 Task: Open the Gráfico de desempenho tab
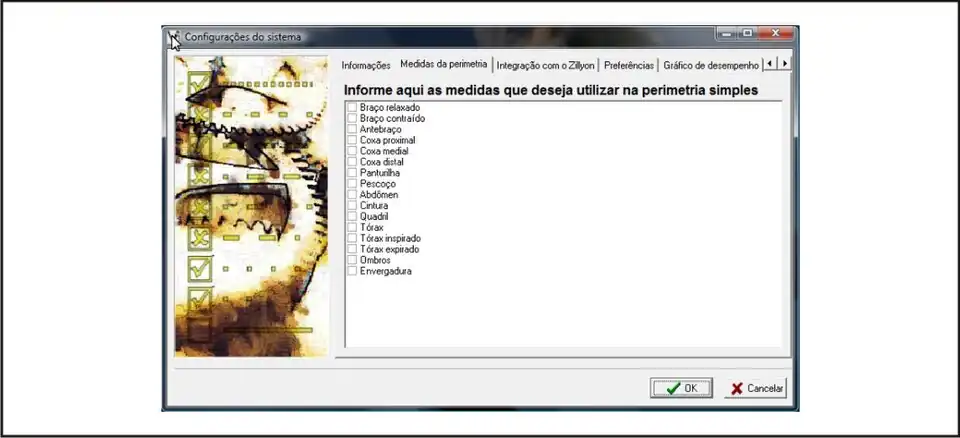711,65
